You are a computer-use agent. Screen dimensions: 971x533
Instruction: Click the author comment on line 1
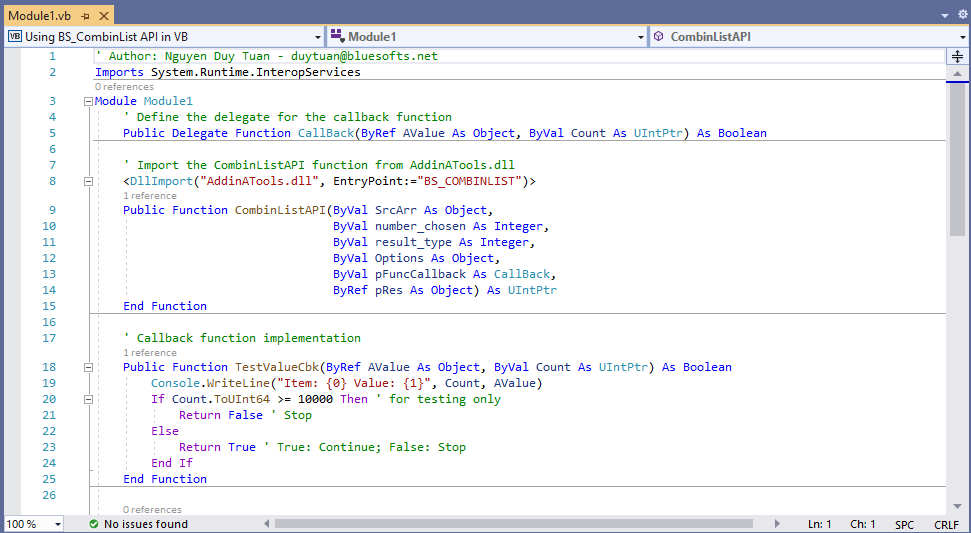tap(266, 56)
